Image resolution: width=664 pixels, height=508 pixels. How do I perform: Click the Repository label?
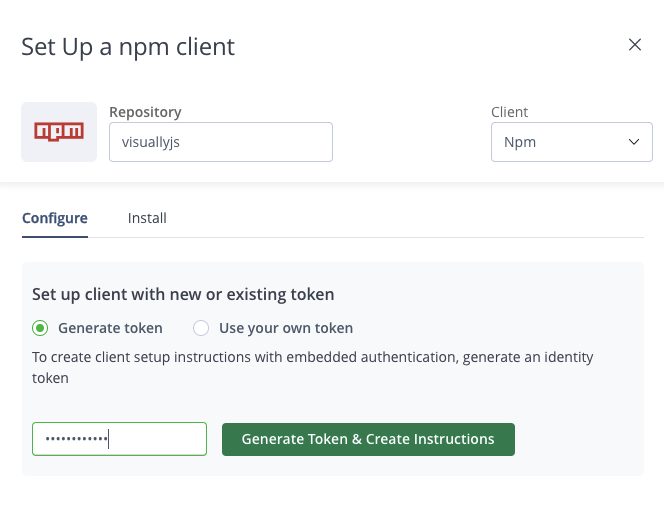tap(145, 112)
